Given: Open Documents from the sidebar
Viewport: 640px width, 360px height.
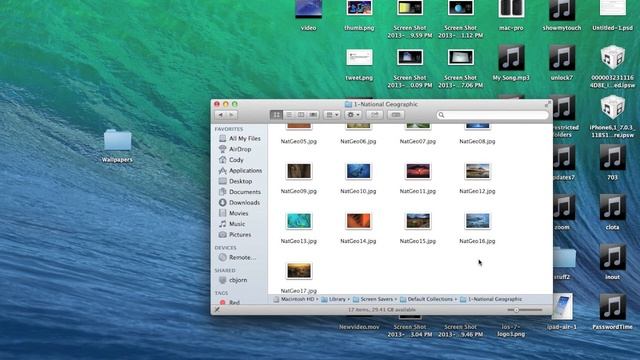Looking at the screenshot, I should click(x=240, y=191).
